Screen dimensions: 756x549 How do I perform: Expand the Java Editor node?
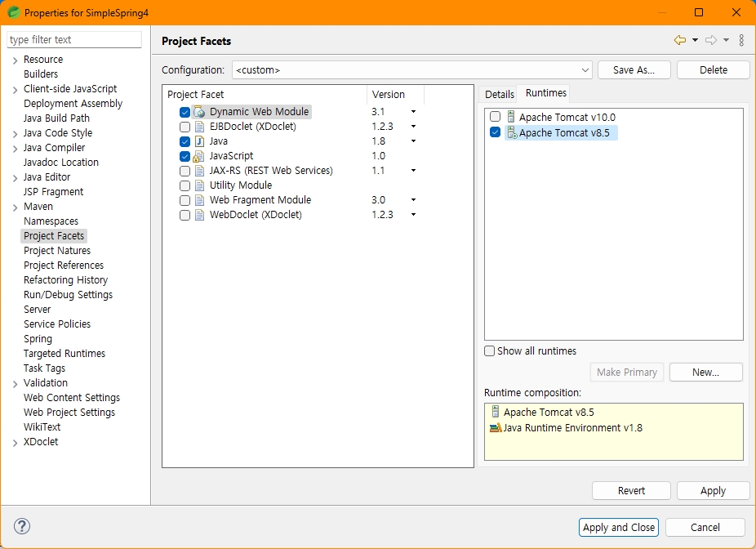[15, 178]
